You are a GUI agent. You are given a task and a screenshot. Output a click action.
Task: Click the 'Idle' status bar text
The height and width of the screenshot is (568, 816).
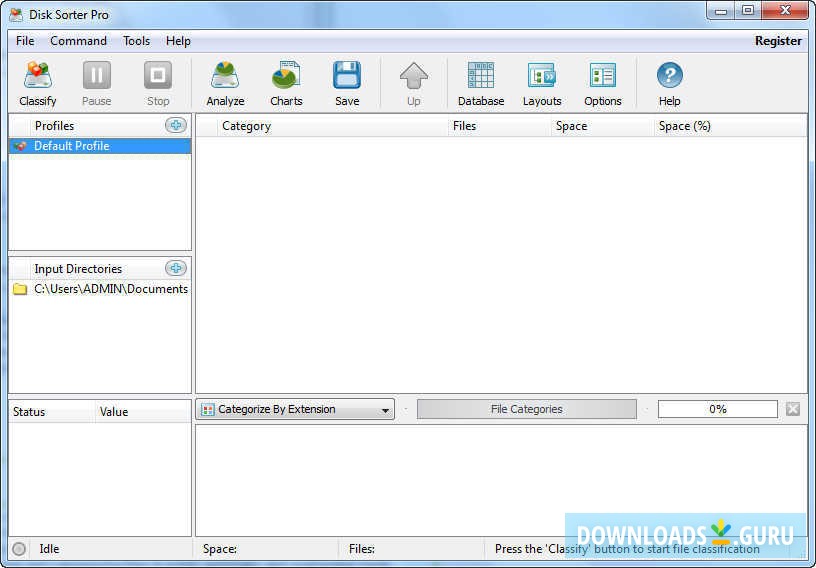click(x=49, y=549)
